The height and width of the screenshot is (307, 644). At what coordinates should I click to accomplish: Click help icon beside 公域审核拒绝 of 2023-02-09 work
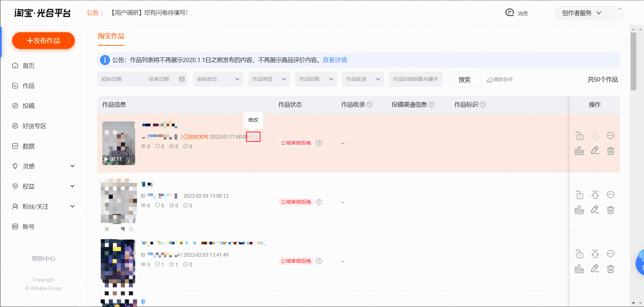coord(319,202)
